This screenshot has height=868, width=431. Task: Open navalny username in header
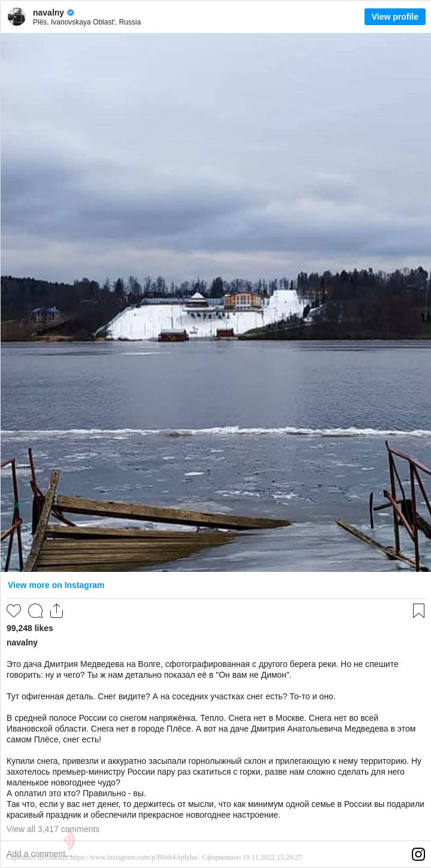pos(48,13)
